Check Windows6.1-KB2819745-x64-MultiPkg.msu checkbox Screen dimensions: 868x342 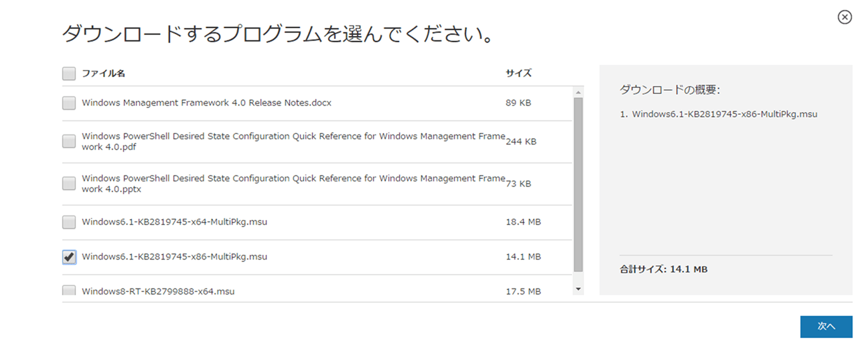(69, 222)
